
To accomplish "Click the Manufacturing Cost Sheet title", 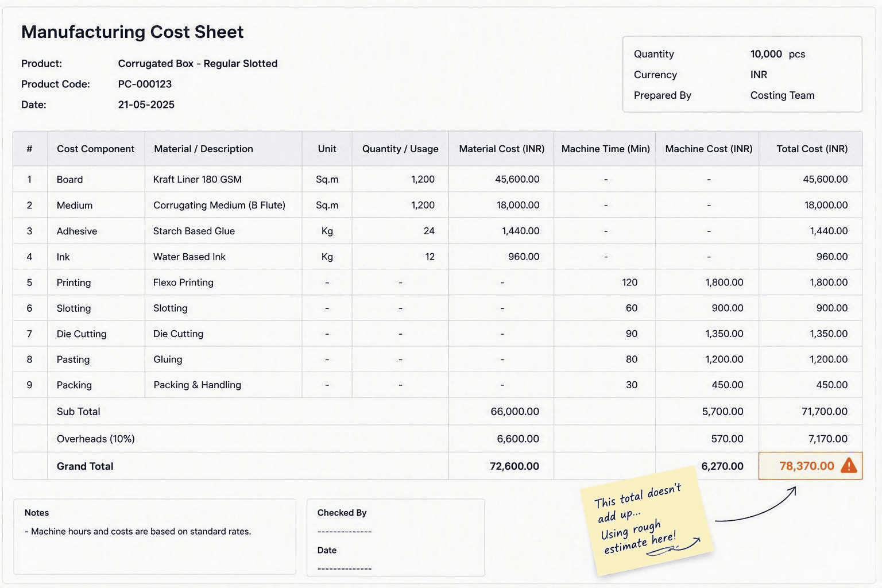I will pyautogui.click(x=132, y=32).
